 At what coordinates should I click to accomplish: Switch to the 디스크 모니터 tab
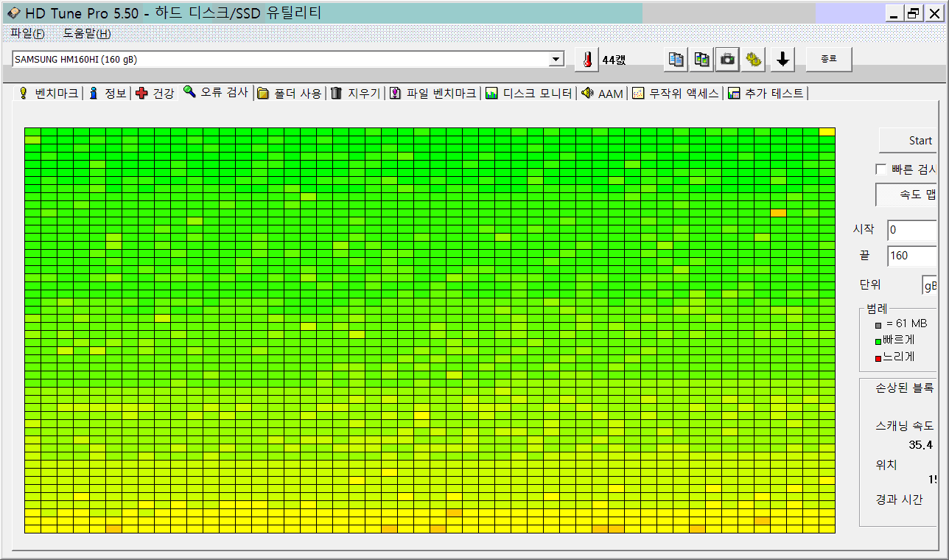point(528,93)
